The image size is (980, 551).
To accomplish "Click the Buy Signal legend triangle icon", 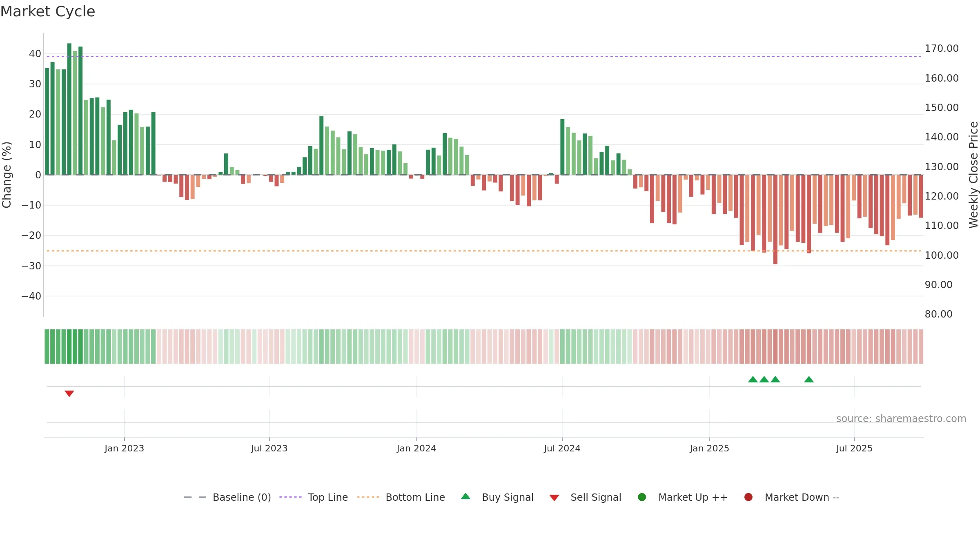I will pos(465,496).
